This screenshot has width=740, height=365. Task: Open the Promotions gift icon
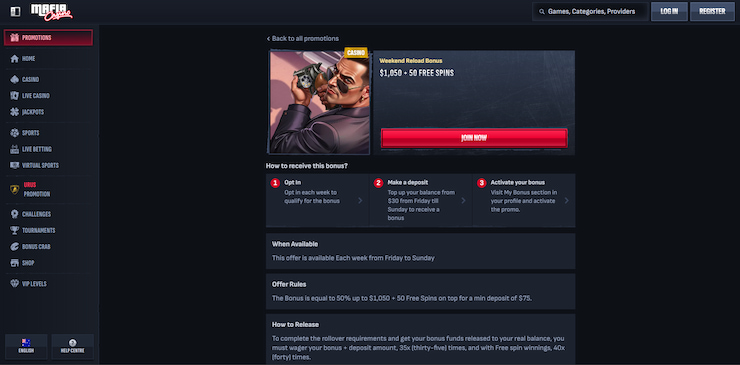tap(15, 38)
